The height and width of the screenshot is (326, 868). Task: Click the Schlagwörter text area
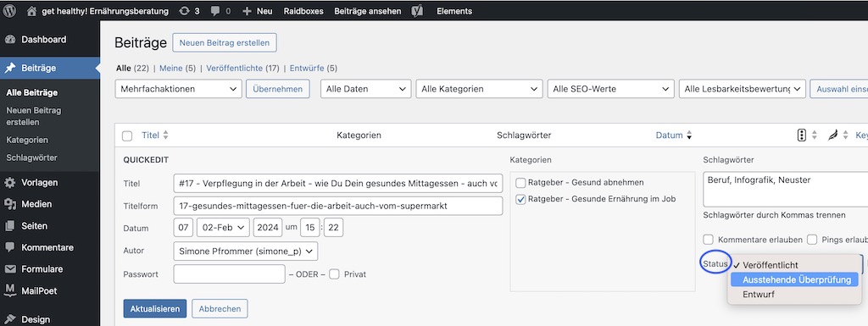tap(786, 189)
